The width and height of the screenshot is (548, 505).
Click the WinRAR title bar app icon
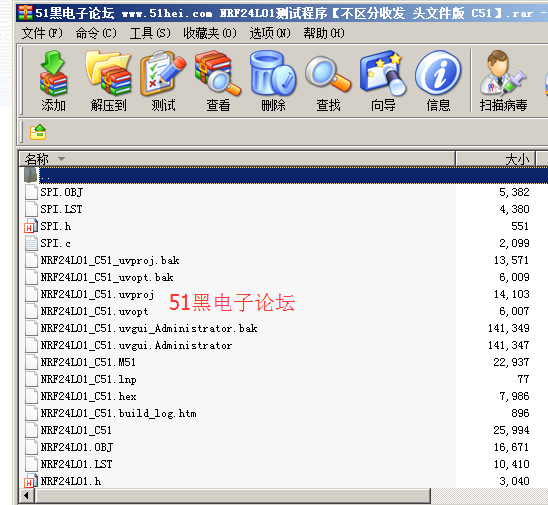pos(25,13)
